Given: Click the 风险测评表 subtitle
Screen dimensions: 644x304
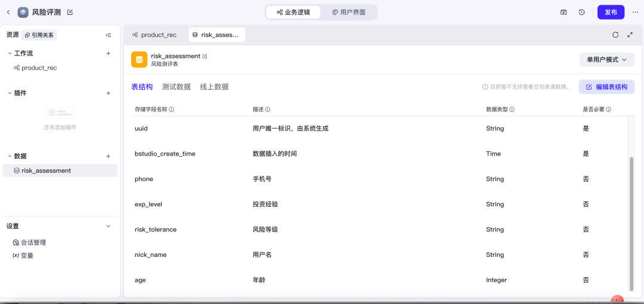Looking at the screenshot, I should pos(165,64).
